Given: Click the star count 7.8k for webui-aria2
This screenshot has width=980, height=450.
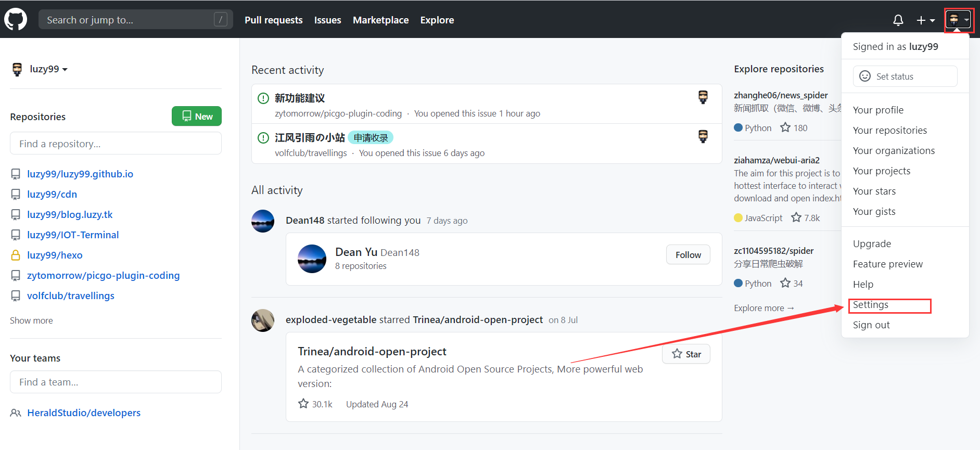Looking at the screenshot, I should 805,217.
